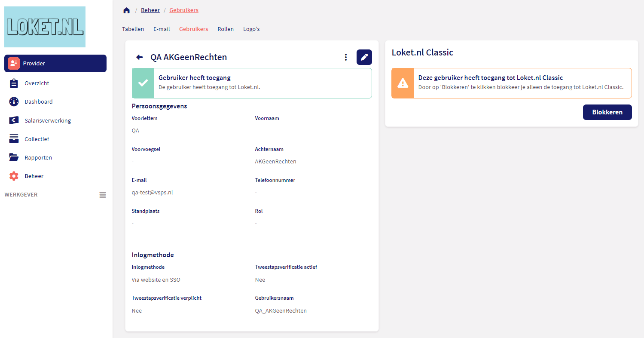Image resolution: width=644 pixels, height=338 pixels.
Task: Switch to the Tabellen tab
Action: [133, 29]
